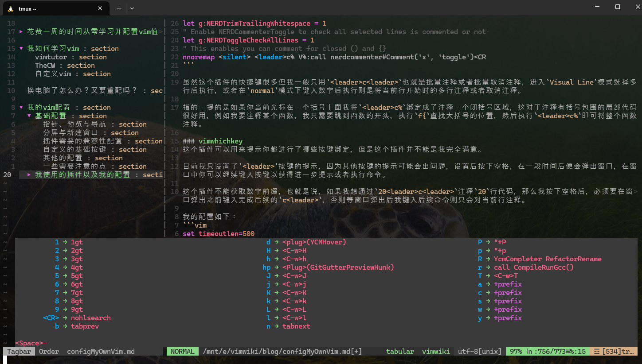This screenshot has height=364, width=642.
Task: Click the 5 → 5gt which-key entry
Action: (x=69, y=276)
